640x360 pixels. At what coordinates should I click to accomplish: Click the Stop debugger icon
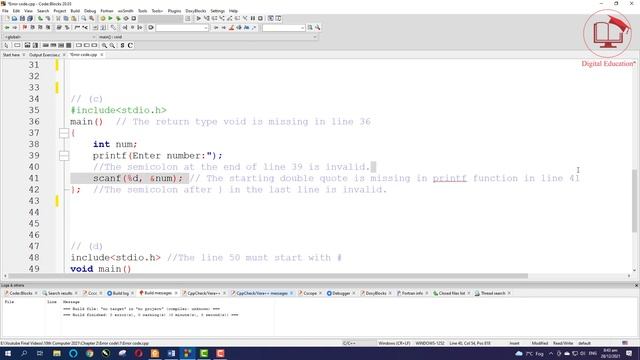pos(260,18)
